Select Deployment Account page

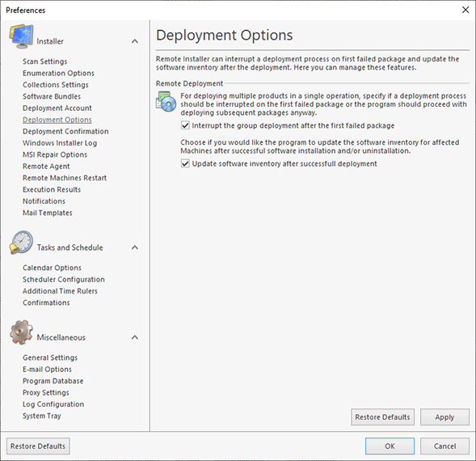57,108
